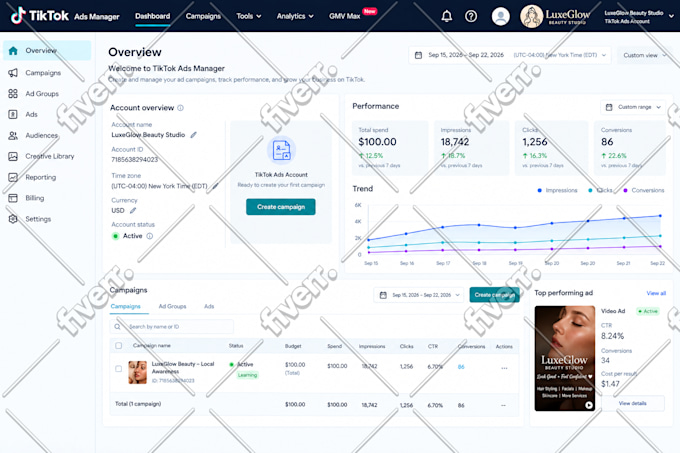680x453 pixels.
Task: Click the View all link
Action: 656,293
